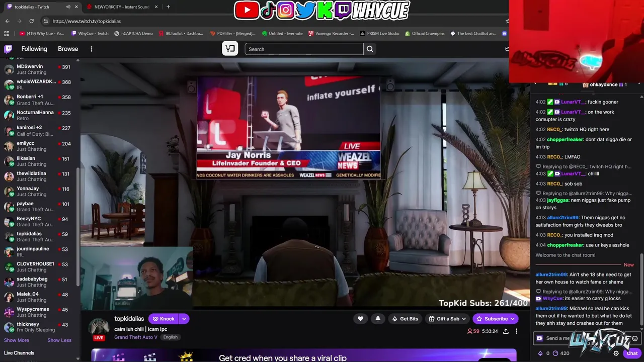644x362 pixels.
Task: Mute the topkidalias tab audio icon
Action: (x=68, y=7)
